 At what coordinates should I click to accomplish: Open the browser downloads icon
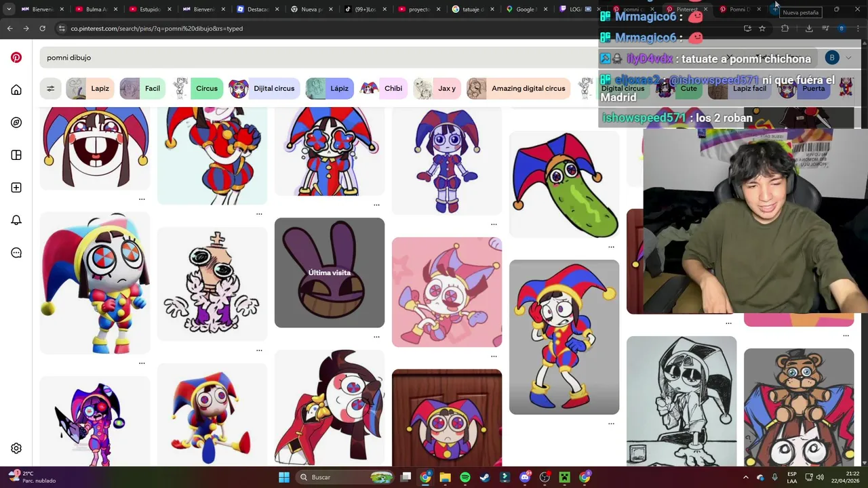click(809, 28)
